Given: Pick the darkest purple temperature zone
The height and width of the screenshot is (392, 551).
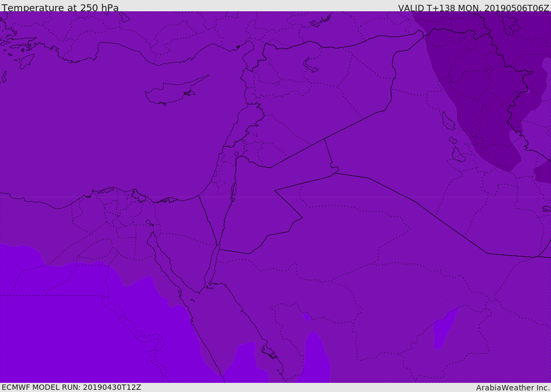Looking at the screenshot, I should click(485, 91).
